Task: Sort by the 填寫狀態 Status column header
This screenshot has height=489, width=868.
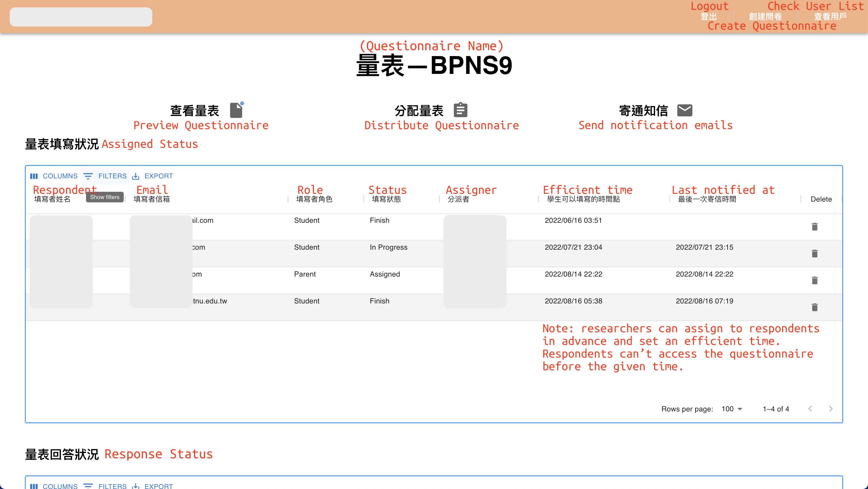Action: (386, 199)
